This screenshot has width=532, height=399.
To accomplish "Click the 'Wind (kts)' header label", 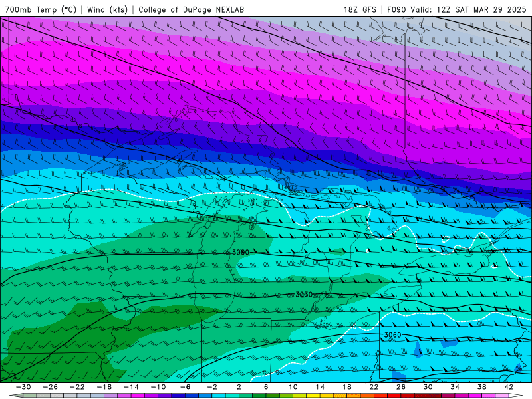I will [x=107, y=9].
